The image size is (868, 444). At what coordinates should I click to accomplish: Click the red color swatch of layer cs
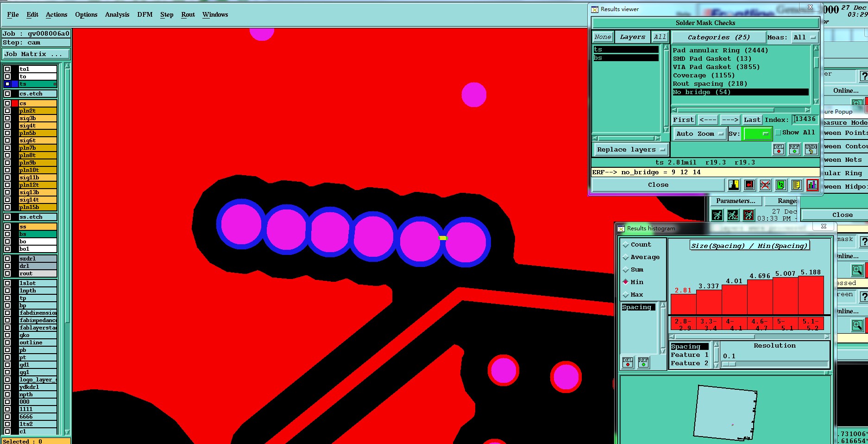15,103
